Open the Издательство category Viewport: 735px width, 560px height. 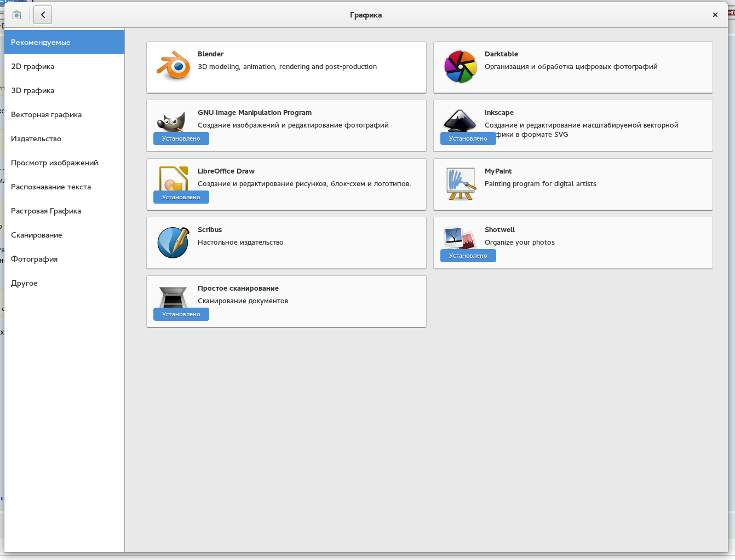click(x=64, y=138)
